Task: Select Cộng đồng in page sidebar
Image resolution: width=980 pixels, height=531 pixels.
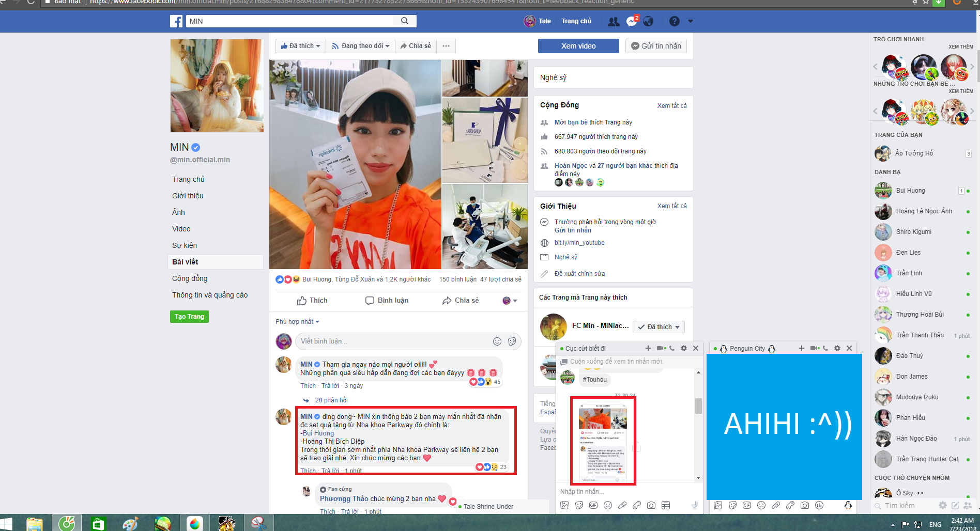Action: pos(190,278)
